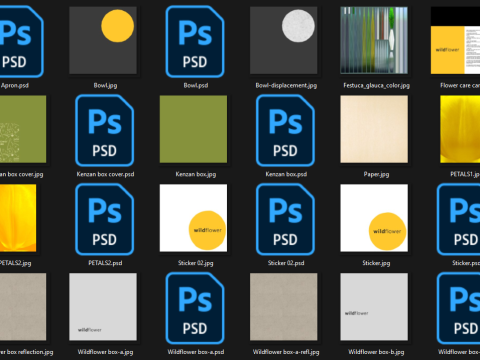
Task: Open the Sticker 02.psd PSD icon
Action: pos(285,219)
